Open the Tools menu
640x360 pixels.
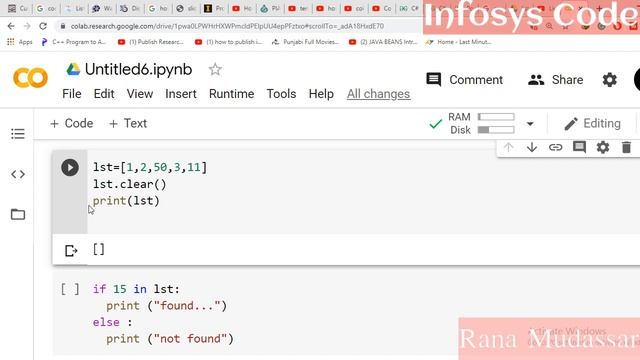click(x=281, y=94)
